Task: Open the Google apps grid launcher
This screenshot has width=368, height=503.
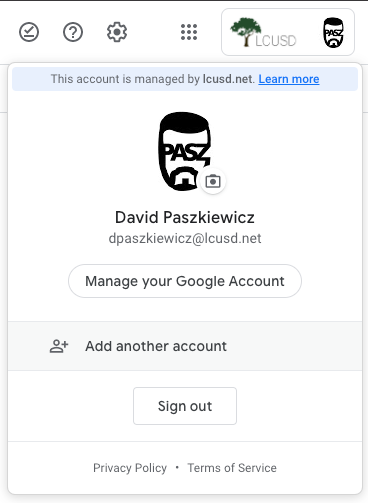Action: (189, 32)
